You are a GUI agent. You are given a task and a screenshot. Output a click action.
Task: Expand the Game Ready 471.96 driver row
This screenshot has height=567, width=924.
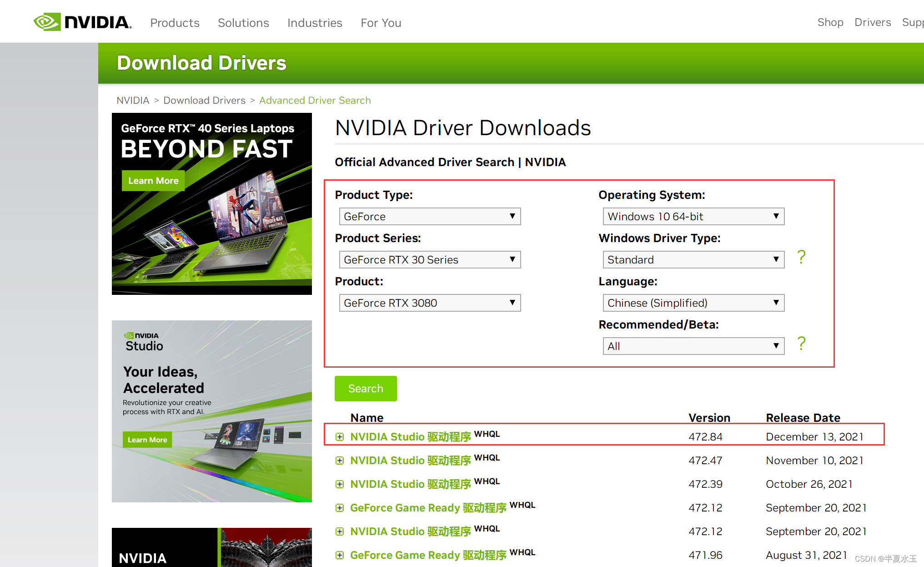(340, 555)
